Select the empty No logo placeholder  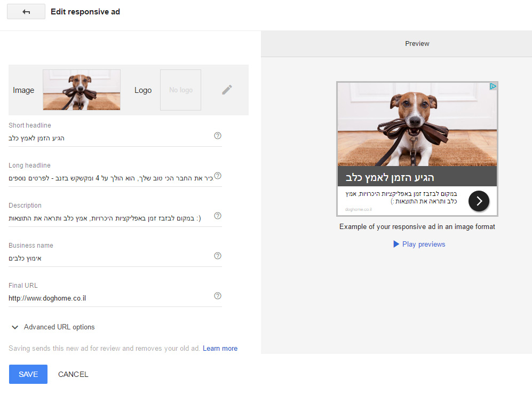pos(180,90)
